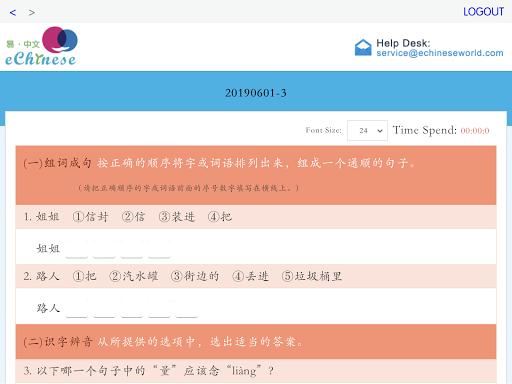The image size is (512, 384).
Task: Open the Font Size dropdown
Action: (367, 130)
